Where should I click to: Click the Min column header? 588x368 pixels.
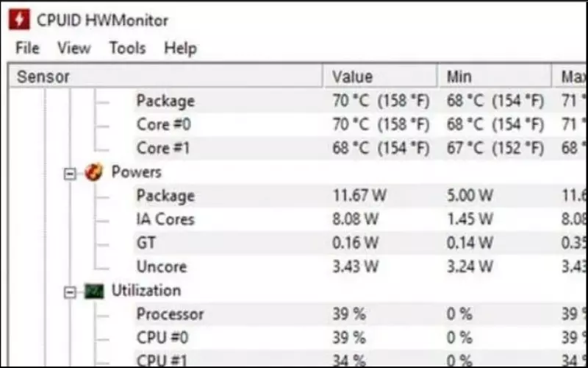pos(494,77)
